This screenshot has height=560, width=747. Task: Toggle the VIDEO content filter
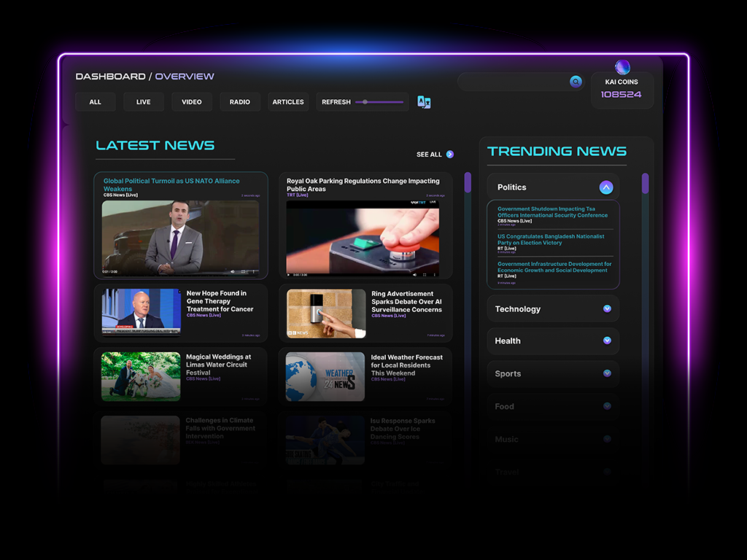[x=191, y=101]
